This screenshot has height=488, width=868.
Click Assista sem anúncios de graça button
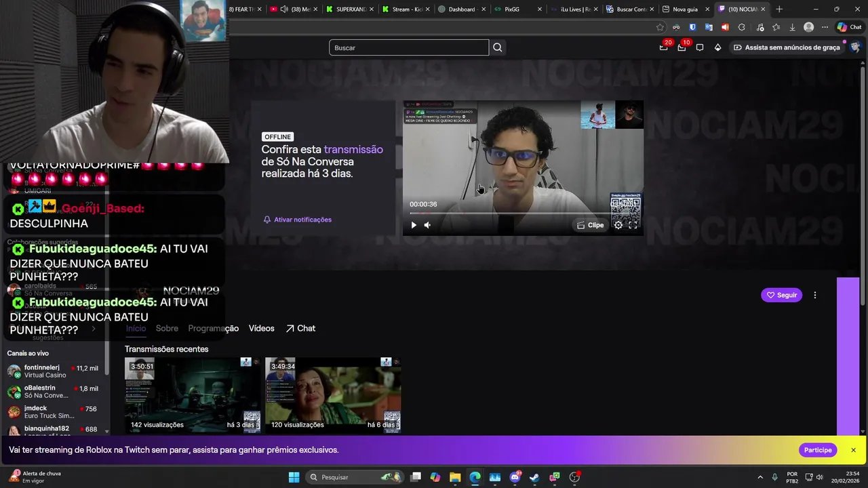tap(787, 47)
